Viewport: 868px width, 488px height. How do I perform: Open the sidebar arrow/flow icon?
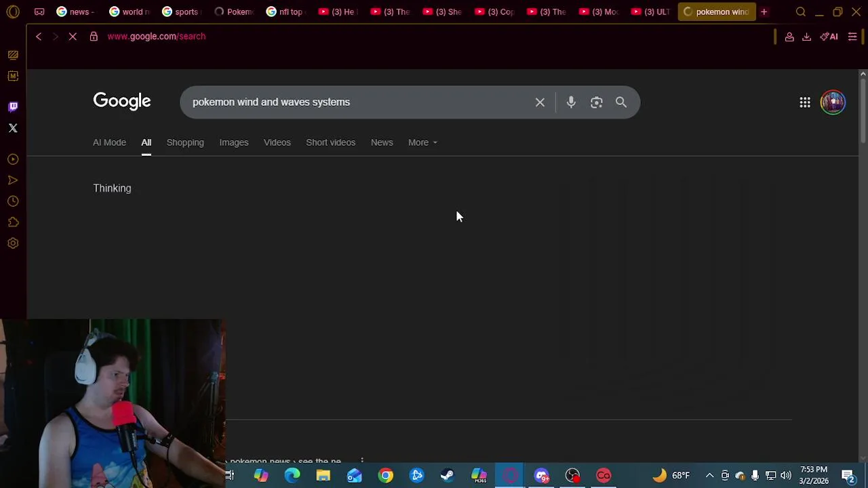tap(13, 180)
